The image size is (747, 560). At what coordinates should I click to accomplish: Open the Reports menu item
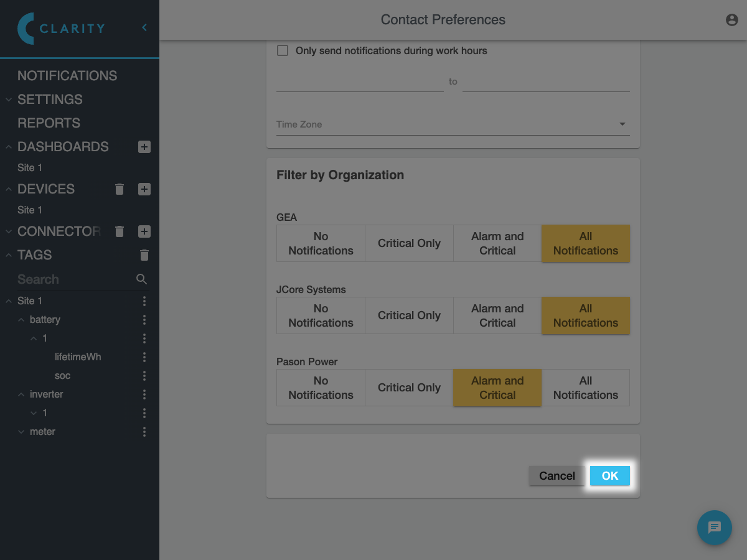tap(49, 123)
